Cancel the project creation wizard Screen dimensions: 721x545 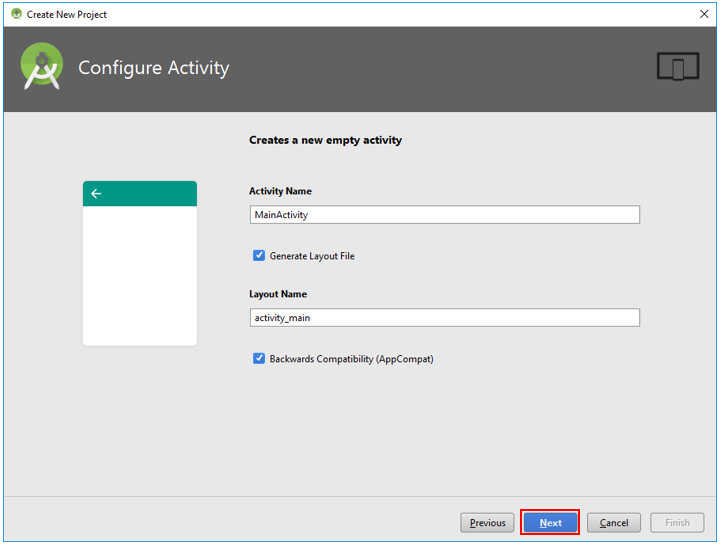614,523
